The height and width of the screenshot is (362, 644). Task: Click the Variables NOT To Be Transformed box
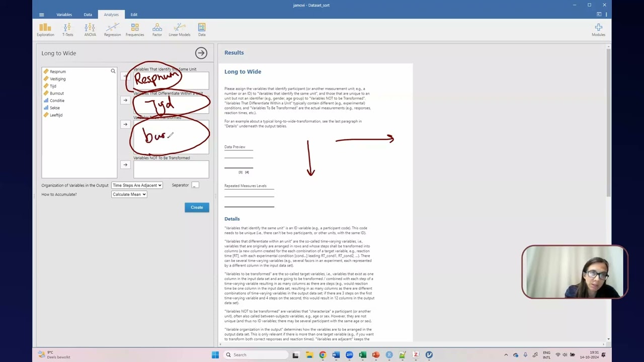[x=171, y=169]
